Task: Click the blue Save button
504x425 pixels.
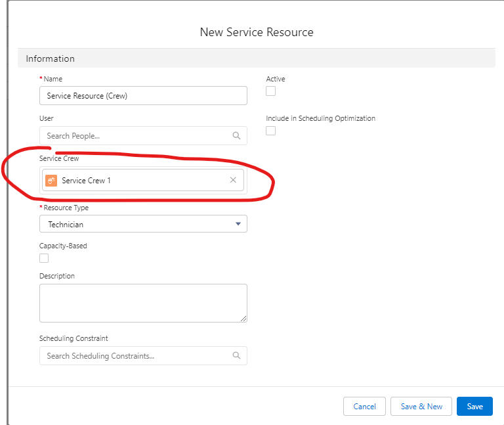Action: pos(474,407)
